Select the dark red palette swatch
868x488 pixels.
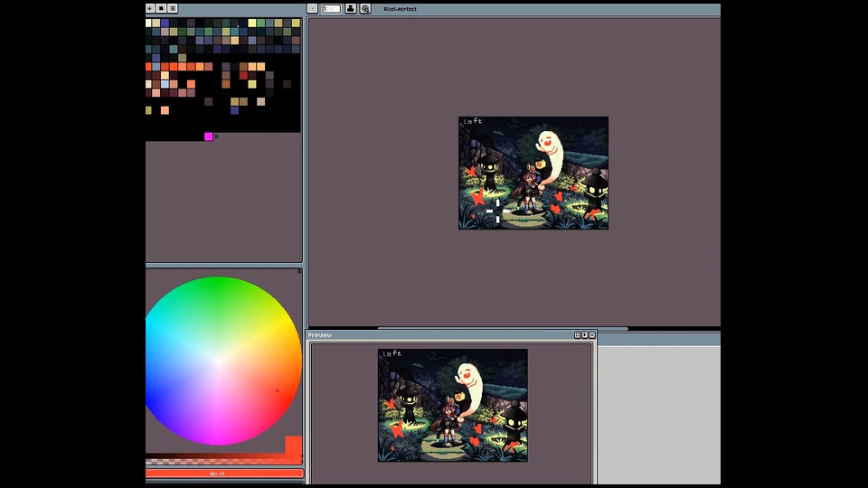(x=243, y=75)
